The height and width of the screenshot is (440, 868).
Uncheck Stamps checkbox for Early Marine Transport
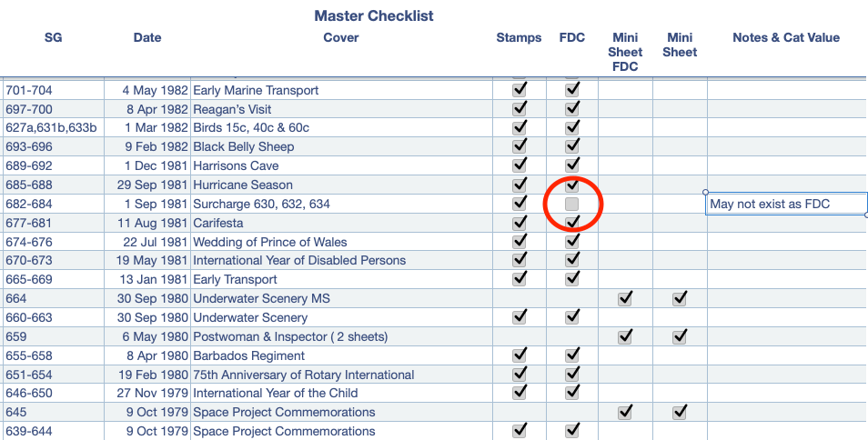520,90
